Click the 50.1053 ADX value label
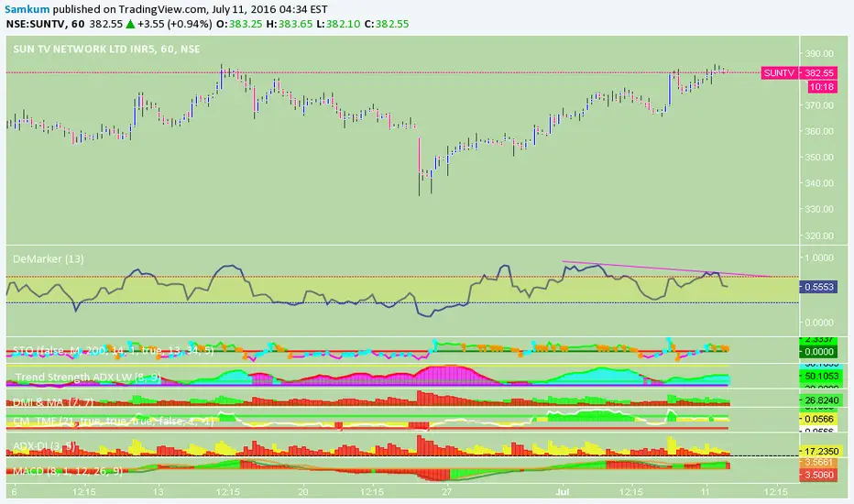Screen dimensions: 854x504 (x=820, y=376)
